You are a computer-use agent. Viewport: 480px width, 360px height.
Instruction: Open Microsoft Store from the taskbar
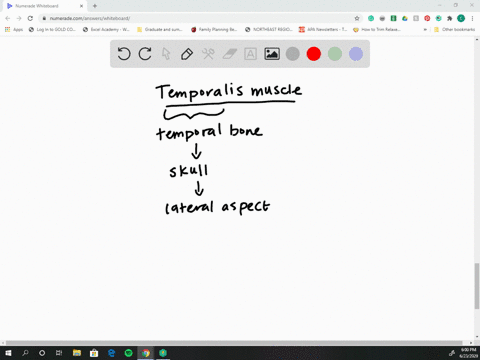point(94,353)
